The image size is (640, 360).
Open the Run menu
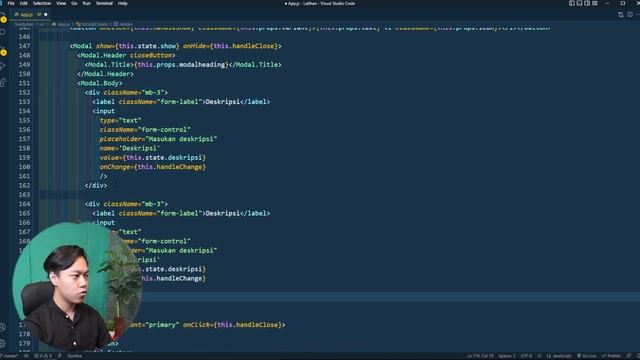(x=87, y=3)
